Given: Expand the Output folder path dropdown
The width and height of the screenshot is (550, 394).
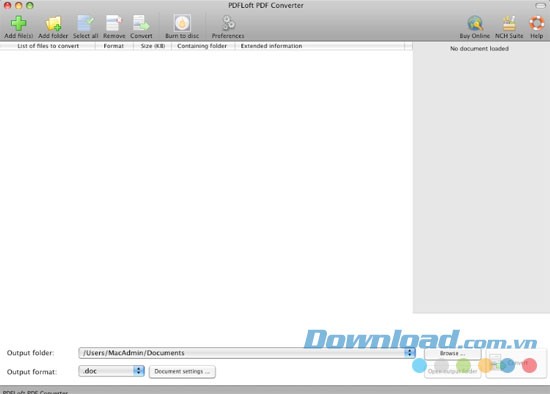Looking at the screenshot, I should click(x=409, y=353).
